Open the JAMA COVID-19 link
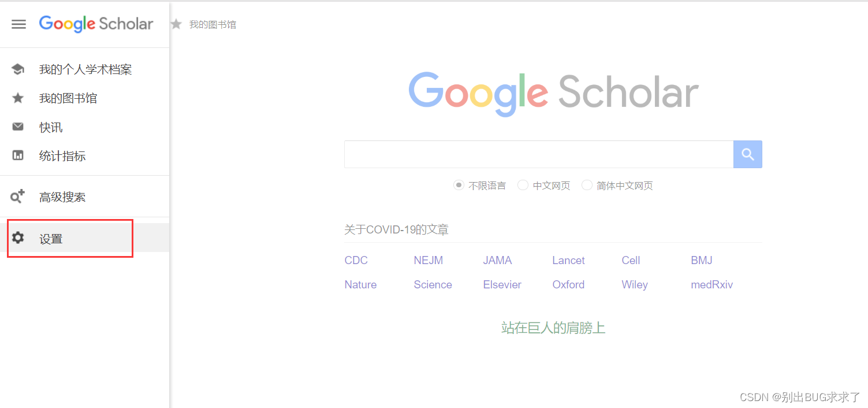The image size is (868, 408). [x=497, y=261]
